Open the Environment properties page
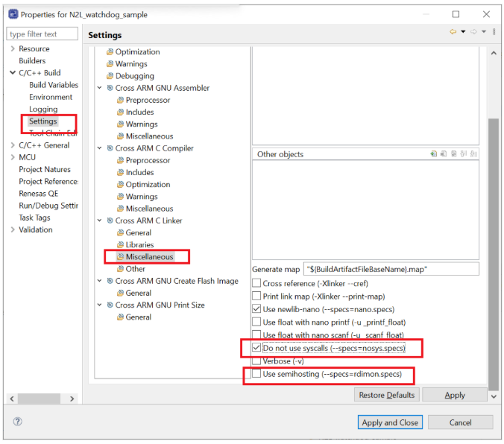Image resolution: width=504 pixels, height=444 pixels. point(51,97)
